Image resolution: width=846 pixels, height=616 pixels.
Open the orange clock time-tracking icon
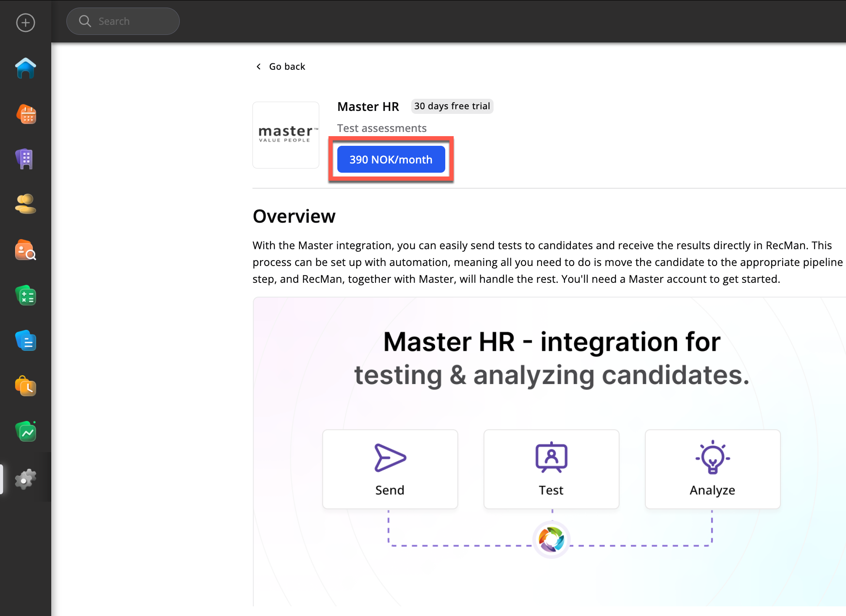26,386
